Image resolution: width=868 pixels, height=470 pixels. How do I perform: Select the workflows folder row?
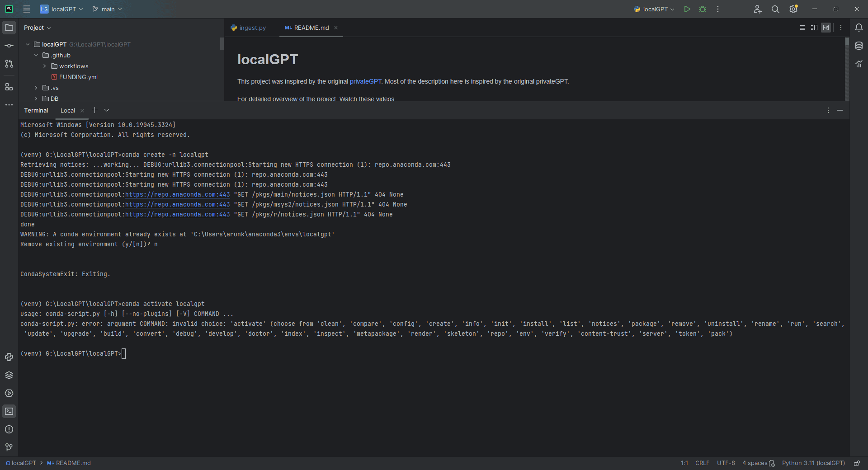tap(121, 66)
